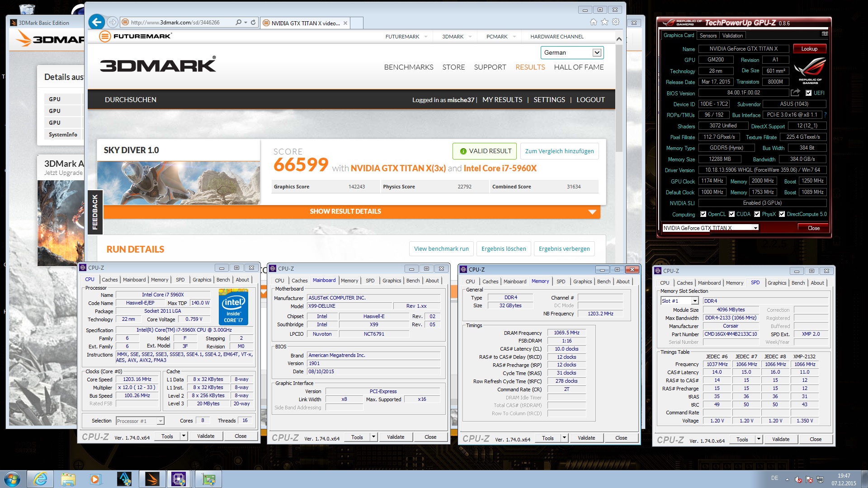The image size is (868, 488).
Task: Click Ergebnis verbergen button
Action: (x=564, y=249)
